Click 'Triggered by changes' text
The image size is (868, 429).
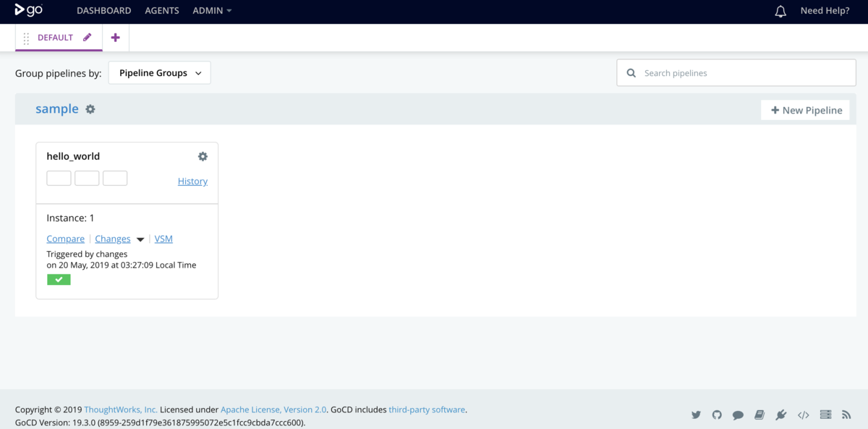click(x=87, y=255)
